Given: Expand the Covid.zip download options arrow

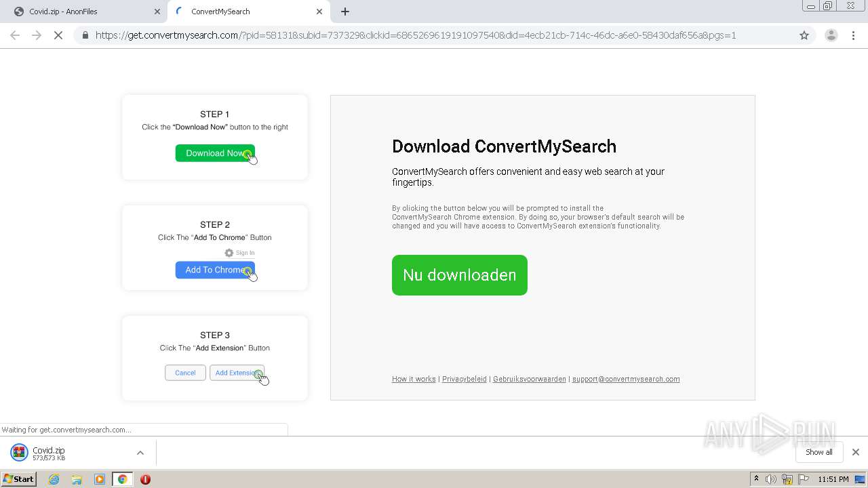Looking at the screenshot, I should (140, 453).
